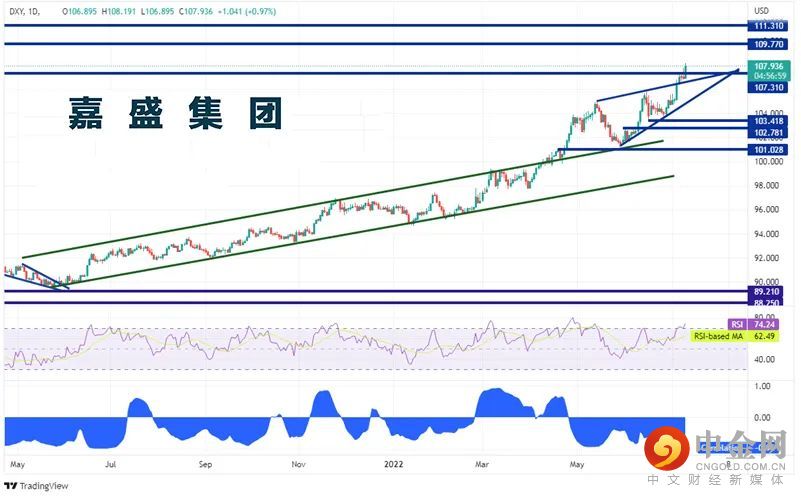This screenshot has width=801, height=498.
Task: Click the 2022 label on time axis
Action: click(x=393, y=464)
